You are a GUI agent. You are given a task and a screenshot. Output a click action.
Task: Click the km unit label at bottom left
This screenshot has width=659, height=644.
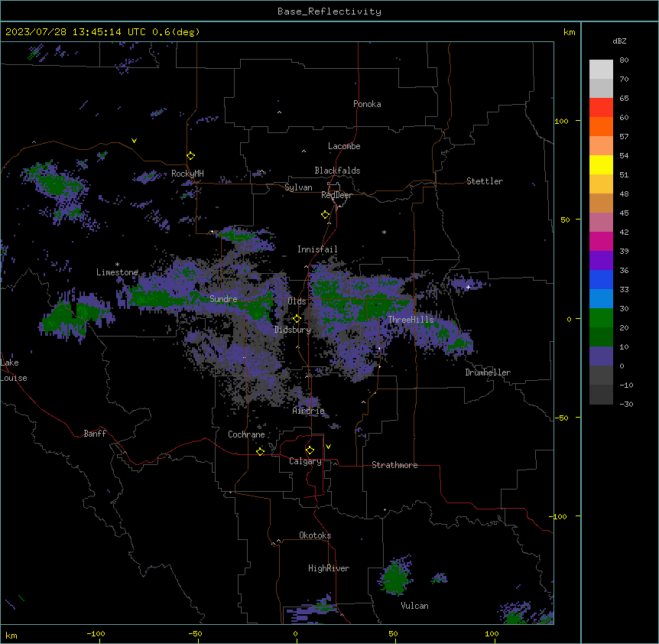(11, 635)
